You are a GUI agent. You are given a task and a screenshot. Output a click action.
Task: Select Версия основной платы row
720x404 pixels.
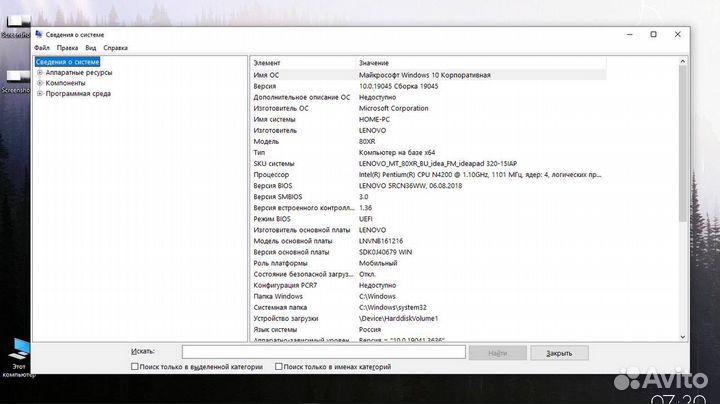coord(428,252)
